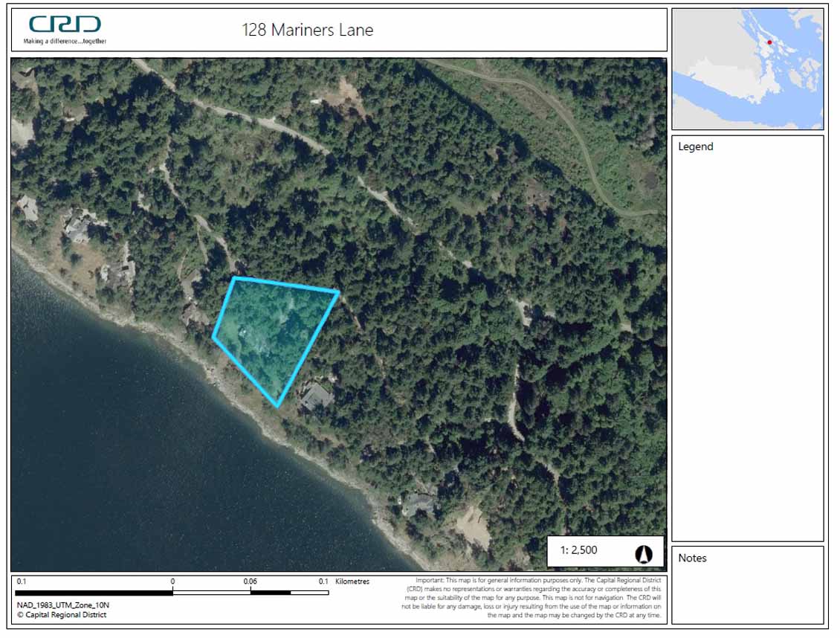Image resolution: width=840 pixels, height=638 pixels.
Task: Click the Kilometres unit label
Action: 352,581
